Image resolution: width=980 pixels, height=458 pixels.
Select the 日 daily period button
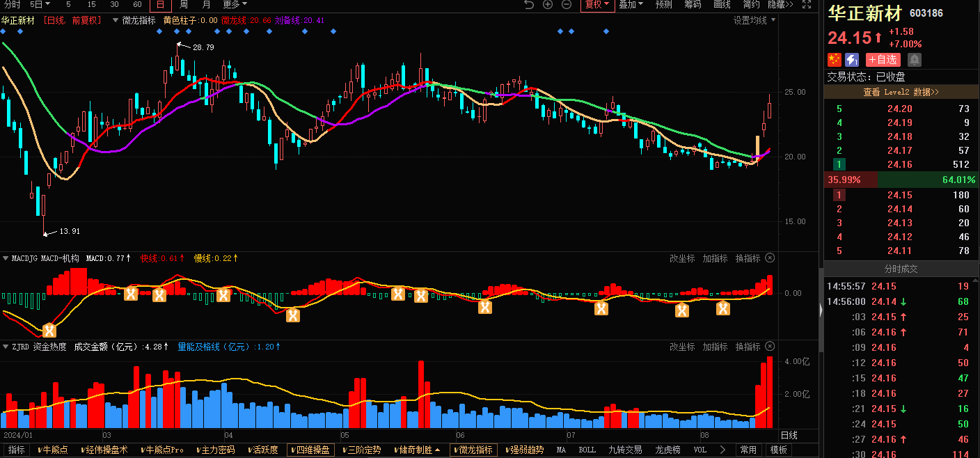point(160,5)
